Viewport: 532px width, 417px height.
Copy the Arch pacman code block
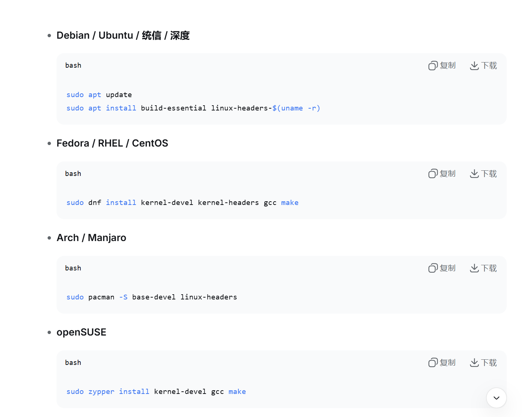[x=442, y=268]
